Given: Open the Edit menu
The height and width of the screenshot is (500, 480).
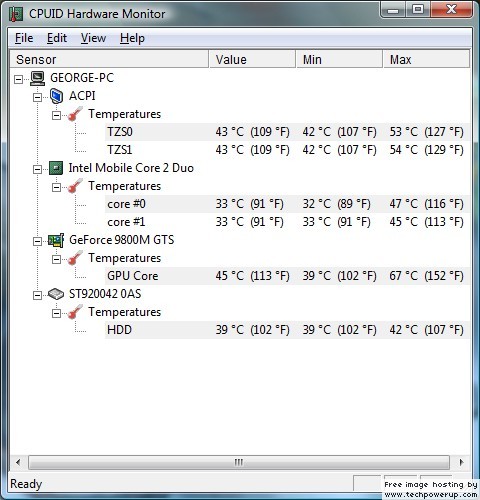Looking at the screenshot, I should click(x=57, y=38).
